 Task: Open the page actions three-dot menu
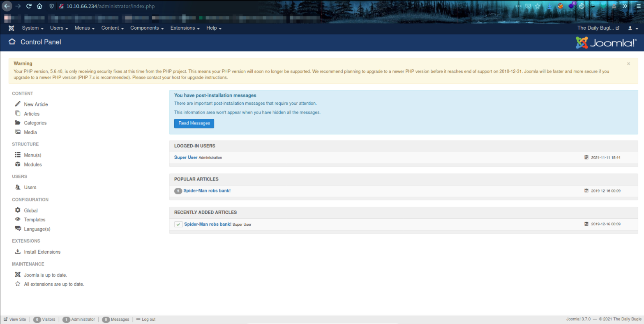[519, 6]
